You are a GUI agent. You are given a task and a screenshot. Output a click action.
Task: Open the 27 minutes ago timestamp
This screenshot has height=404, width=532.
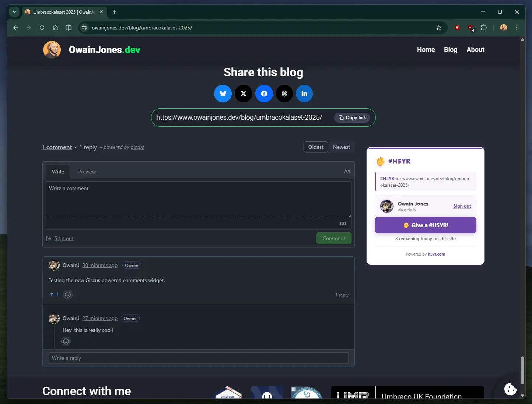100,319
